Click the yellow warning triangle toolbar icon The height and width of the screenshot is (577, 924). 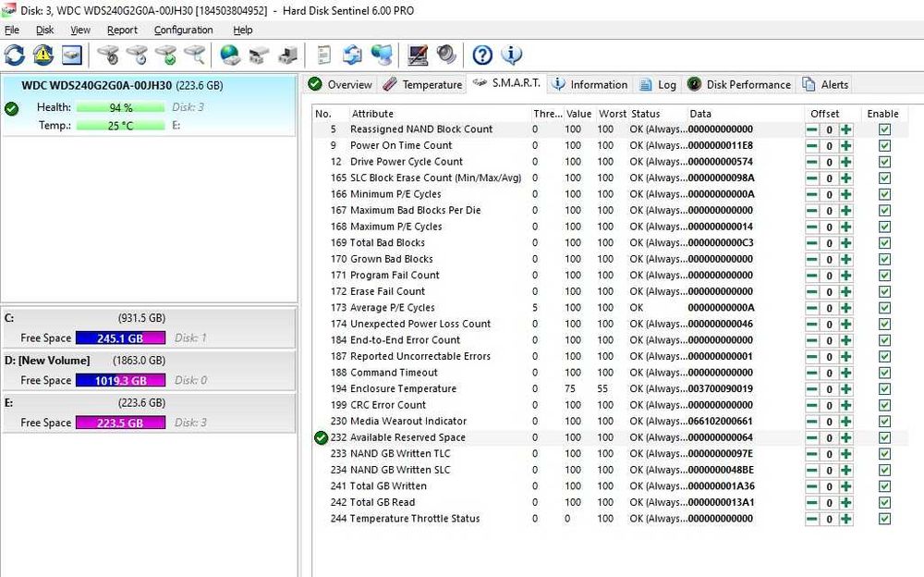[43, 55]
